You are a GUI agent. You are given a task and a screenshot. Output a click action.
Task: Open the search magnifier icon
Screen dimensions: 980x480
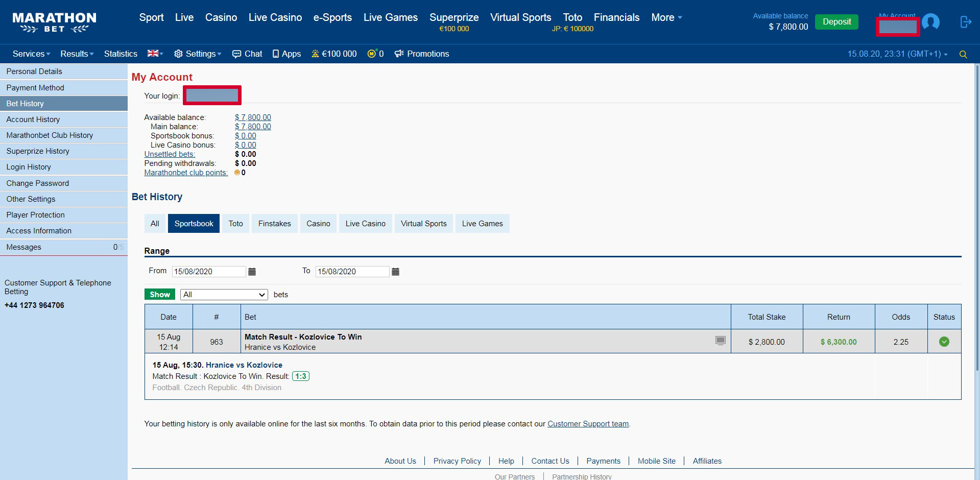pos(963,54)
